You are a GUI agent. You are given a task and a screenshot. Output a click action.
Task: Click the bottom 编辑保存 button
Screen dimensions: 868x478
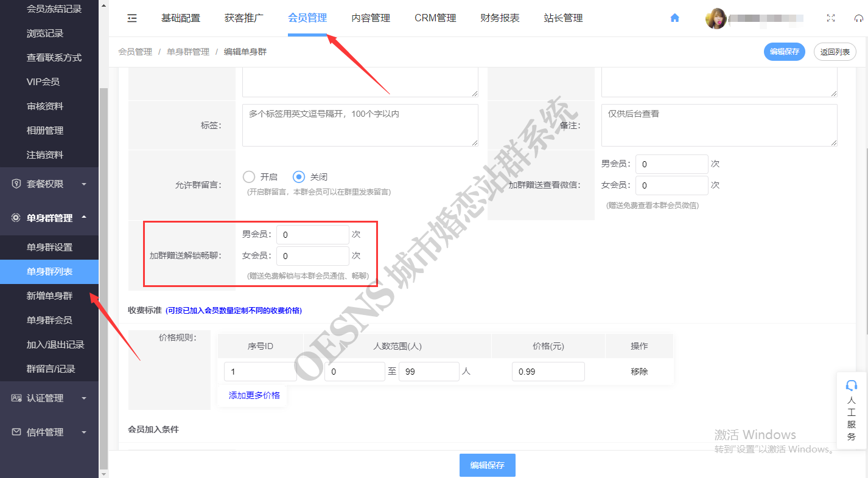[488, 465]
